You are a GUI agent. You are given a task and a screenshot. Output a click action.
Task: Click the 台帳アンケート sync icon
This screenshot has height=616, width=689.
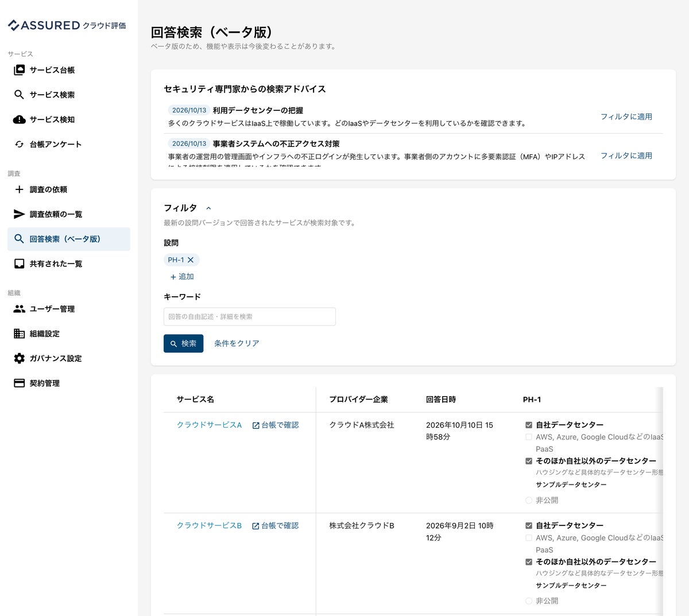[20, 144]
